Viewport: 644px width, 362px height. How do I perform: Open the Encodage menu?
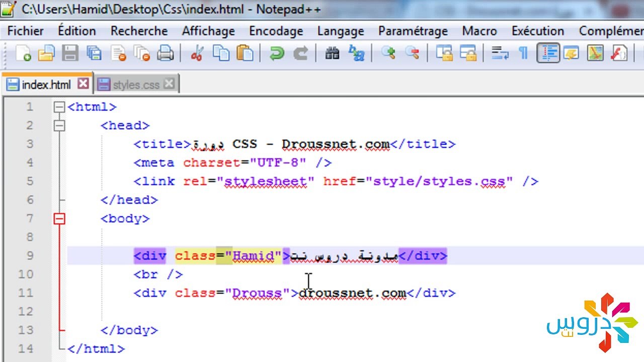tap(276, 31)
